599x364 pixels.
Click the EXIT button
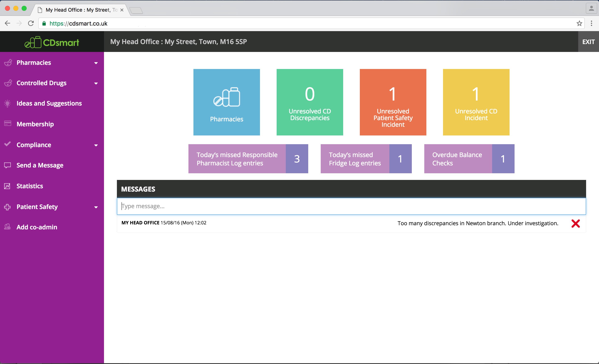[x=588, y=42]
